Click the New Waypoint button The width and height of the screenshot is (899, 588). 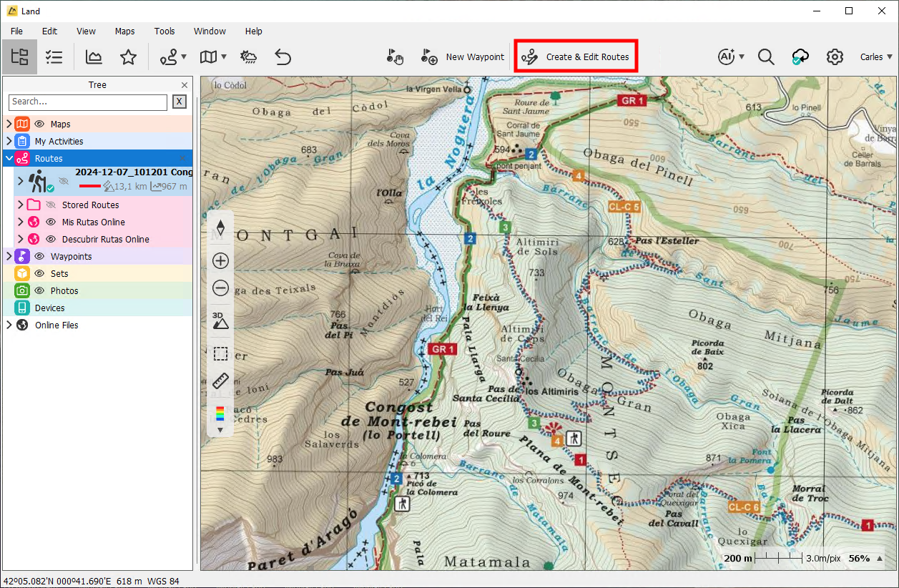pyautogui.click(x=463, y=57)
